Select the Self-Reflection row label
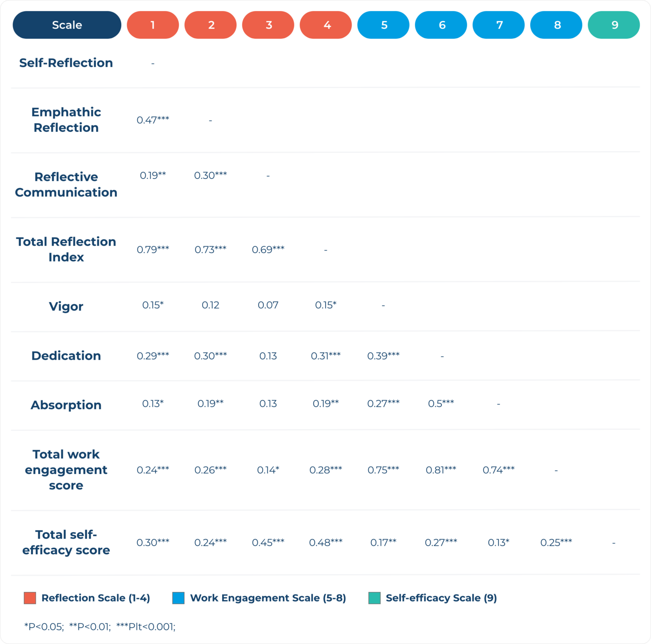 [x=66, y=63]
